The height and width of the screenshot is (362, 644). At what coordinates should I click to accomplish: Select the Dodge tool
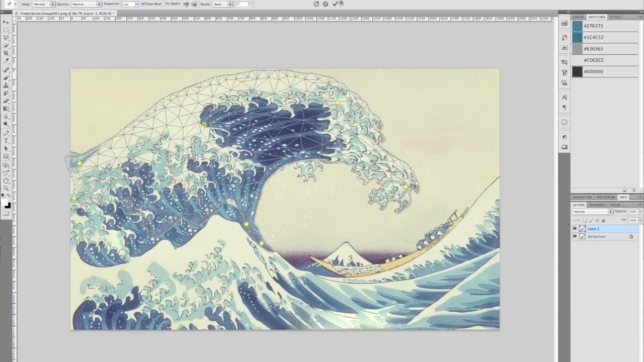(x=6, y=123)
